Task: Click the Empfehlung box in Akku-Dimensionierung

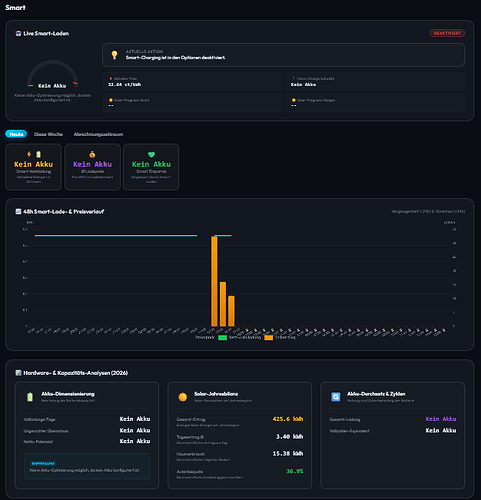Action: click(87, 466)
